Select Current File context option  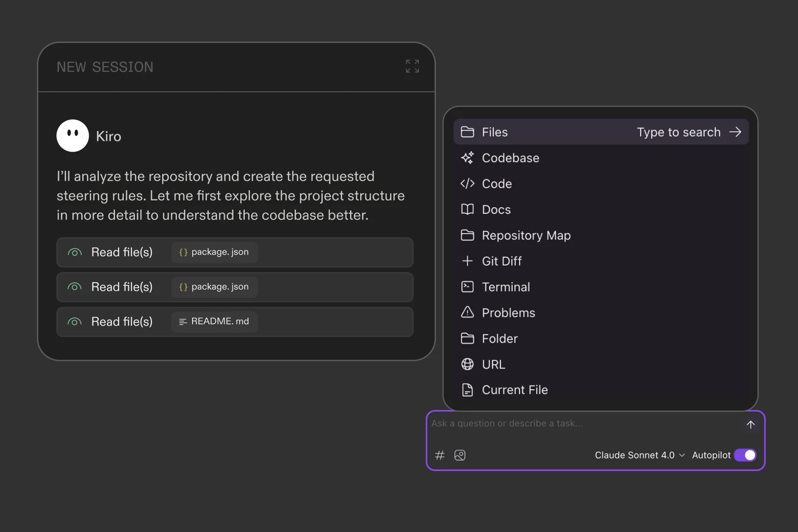[514, 390]
